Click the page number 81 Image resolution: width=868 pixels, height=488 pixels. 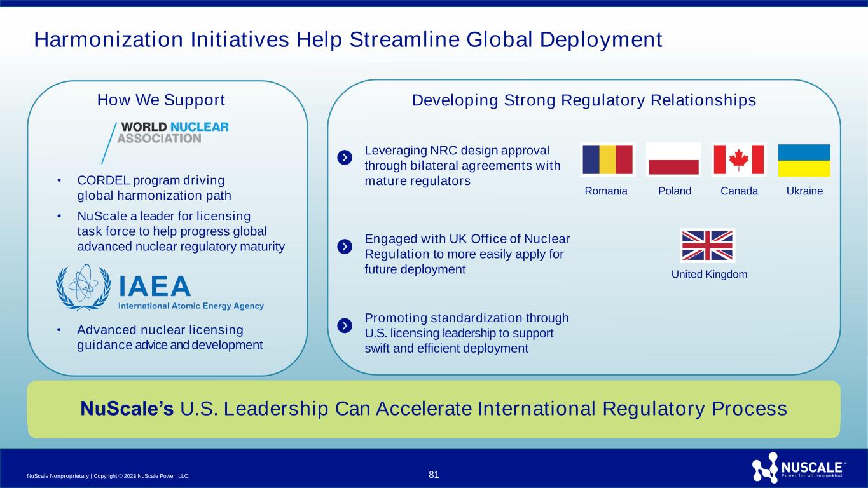tap(434, 475)
